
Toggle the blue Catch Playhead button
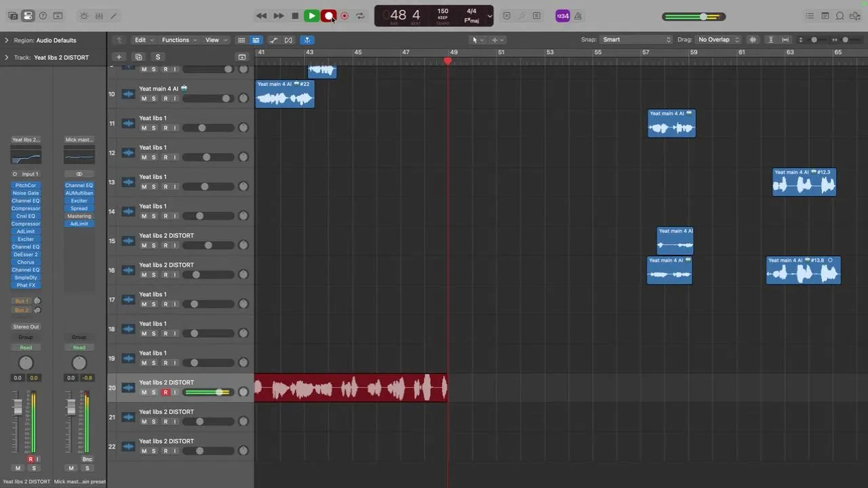coord(307,40)
